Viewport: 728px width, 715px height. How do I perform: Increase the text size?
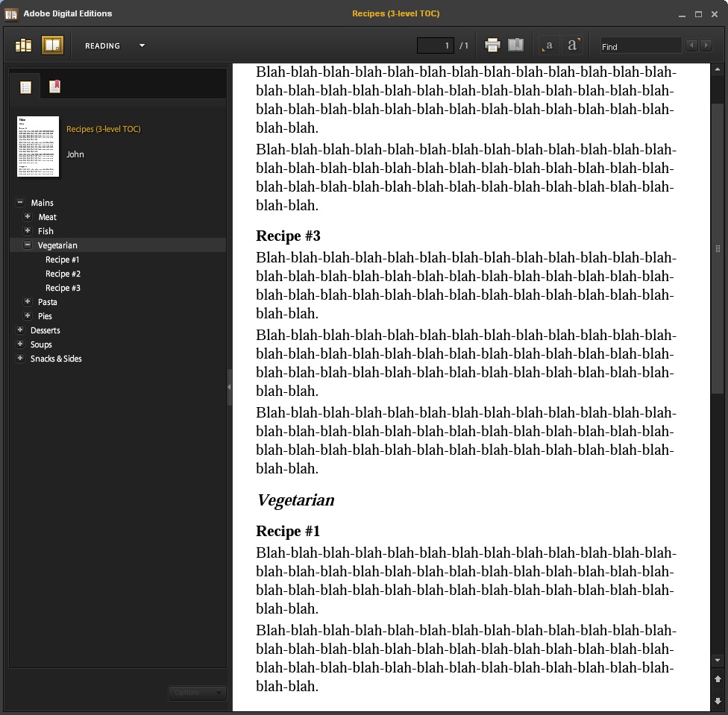point(572,45)
